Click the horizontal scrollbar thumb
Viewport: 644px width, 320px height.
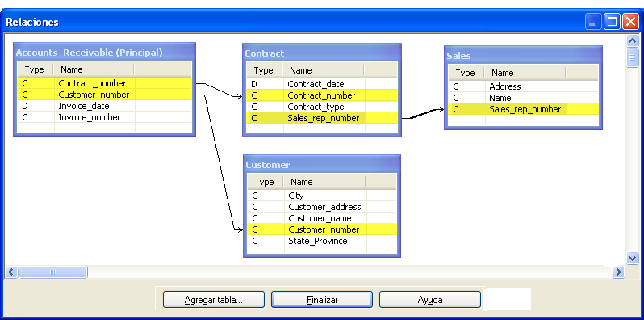click(x=53, y=272)
